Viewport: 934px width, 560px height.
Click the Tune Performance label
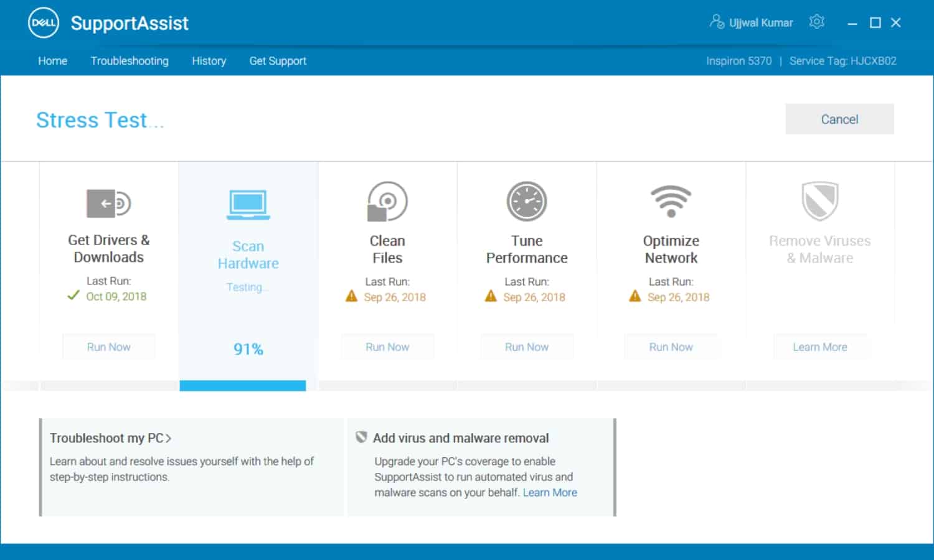click(x=527, y=249)
